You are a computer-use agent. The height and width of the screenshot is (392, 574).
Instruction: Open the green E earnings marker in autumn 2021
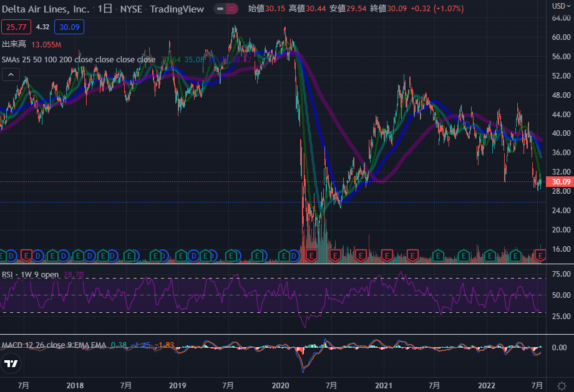pos(464,256)
